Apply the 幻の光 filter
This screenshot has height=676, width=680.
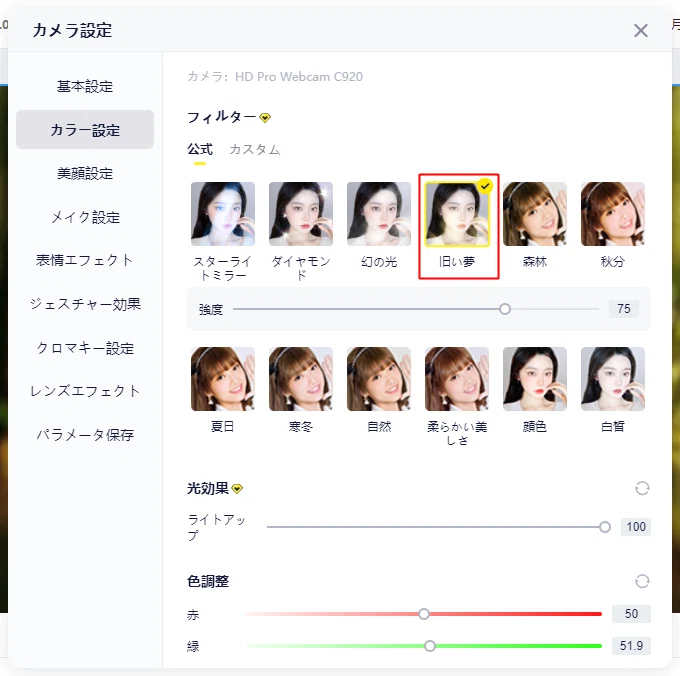[x=379, y=214]
